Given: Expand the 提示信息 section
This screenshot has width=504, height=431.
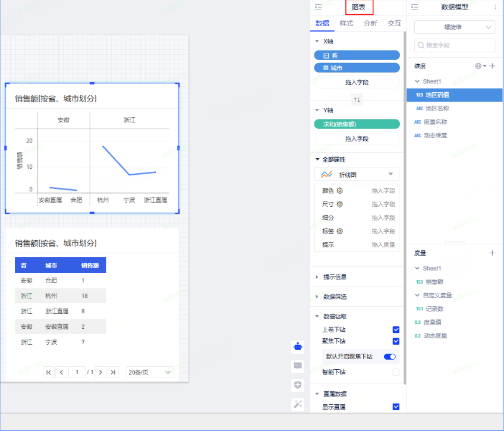Looking at the screenshot, I should [335, 277].
